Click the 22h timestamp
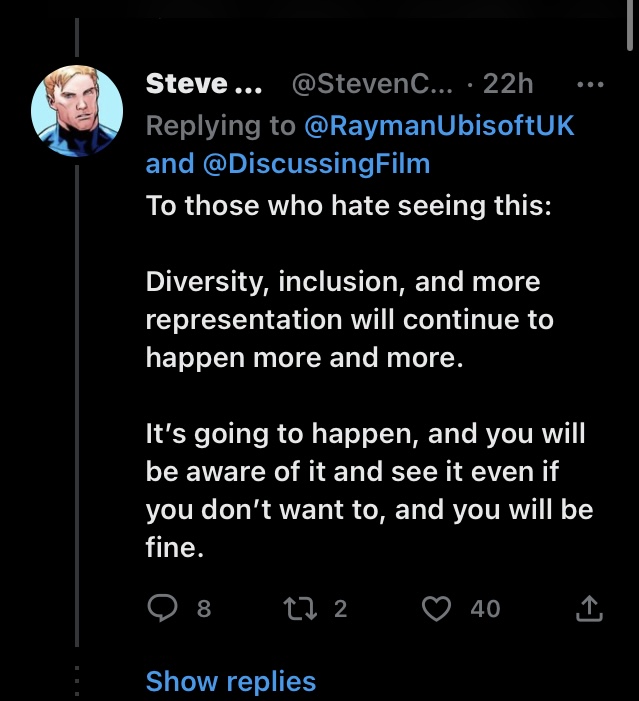 point(508,84)
